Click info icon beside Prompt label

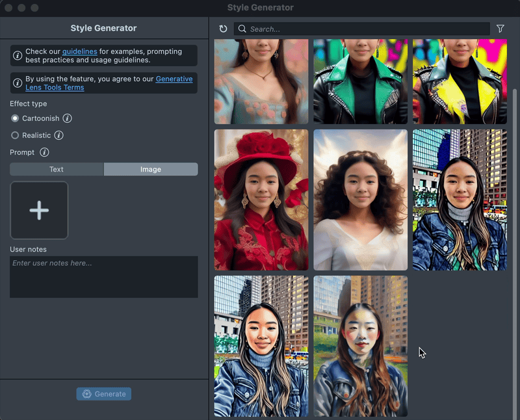pyautogui.click(x=44, y=152)
